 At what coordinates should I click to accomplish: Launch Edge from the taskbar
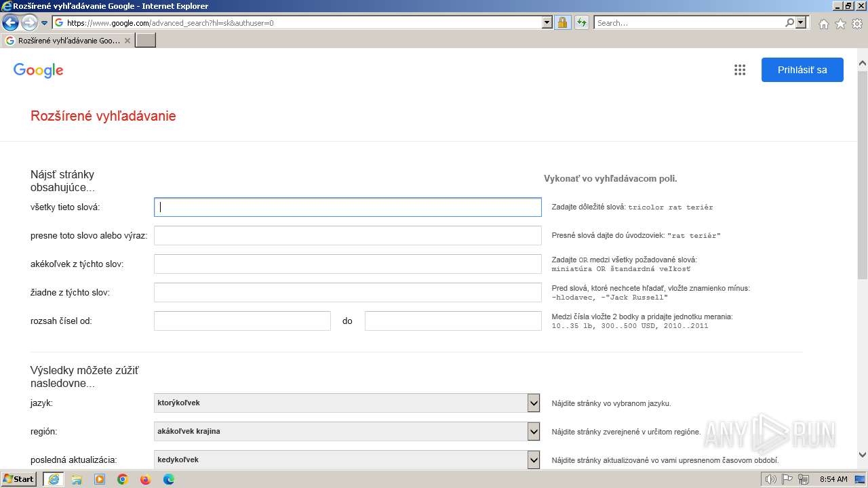[169, 479]
